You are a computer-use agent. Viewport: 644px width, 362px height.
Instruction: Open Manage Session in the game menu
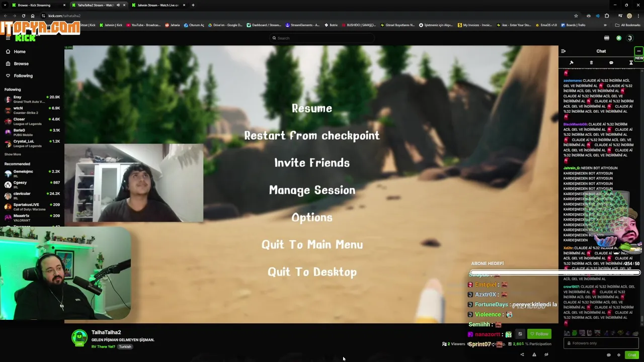(x=312, y=190)
